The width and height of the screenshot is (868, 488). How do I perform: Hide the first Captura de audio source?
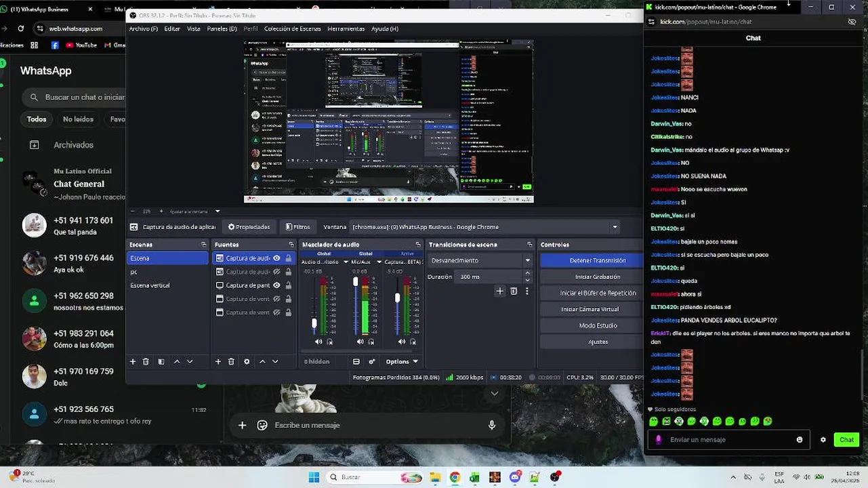point(276,258)
